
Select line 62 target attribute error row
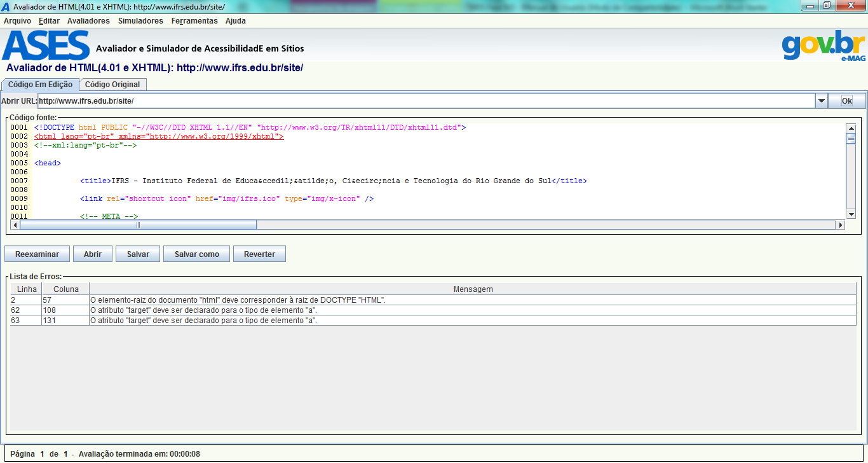[x=433, y=310]
